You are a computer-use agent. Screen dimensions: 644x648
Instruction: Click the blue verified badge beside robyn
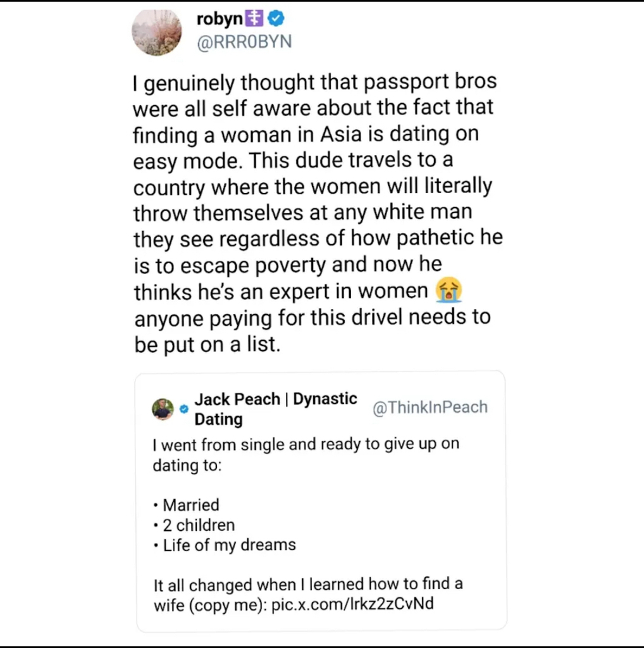(x=276, y=20)
